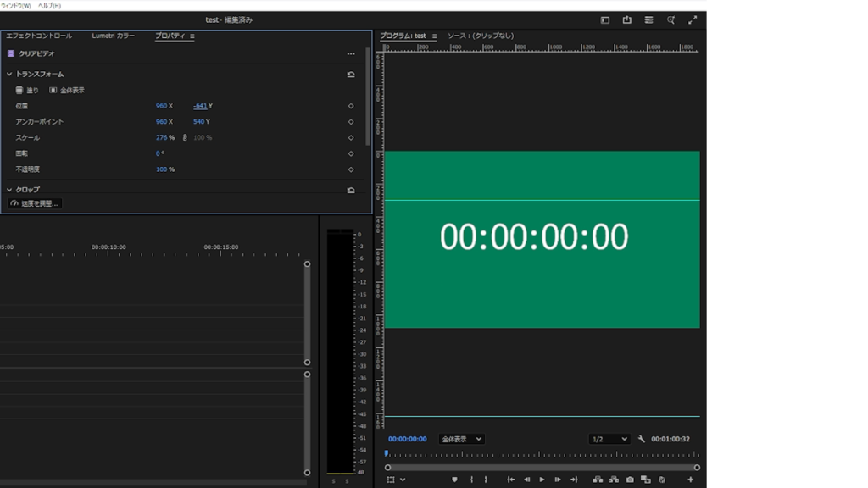Open the プログラム: test panel menu icon
This screenshot has height=488, width=868.
click(434, 36)
